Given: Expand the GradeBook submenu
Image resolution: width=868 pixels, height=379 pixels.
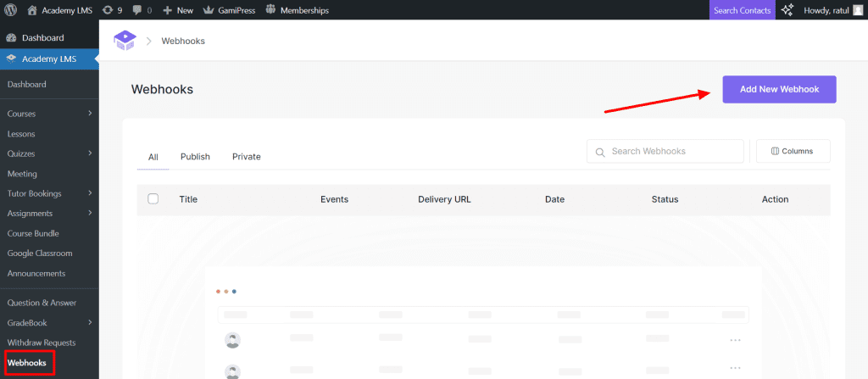Looking at the screenshot, I should [x=90, y=322].
